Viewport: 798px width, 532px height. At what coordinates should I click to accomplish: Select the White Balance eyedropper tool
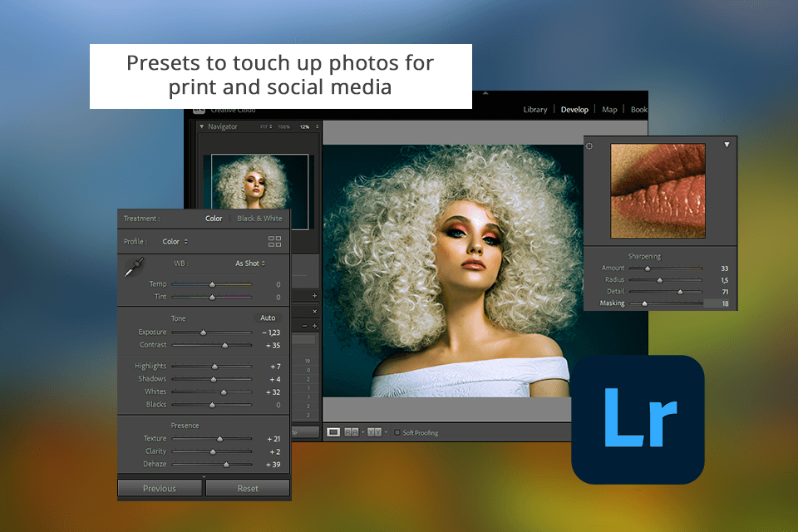135,268
